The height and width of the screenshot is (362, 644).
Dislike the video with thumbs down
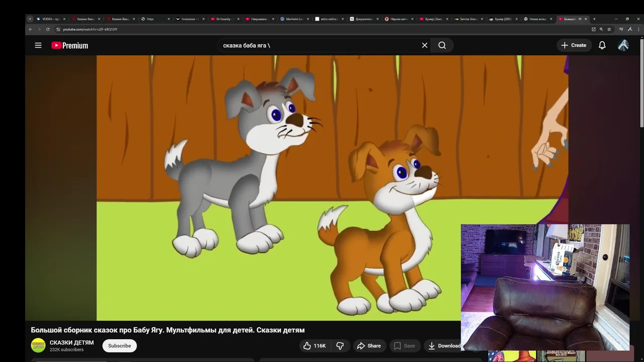pos(340,346)
